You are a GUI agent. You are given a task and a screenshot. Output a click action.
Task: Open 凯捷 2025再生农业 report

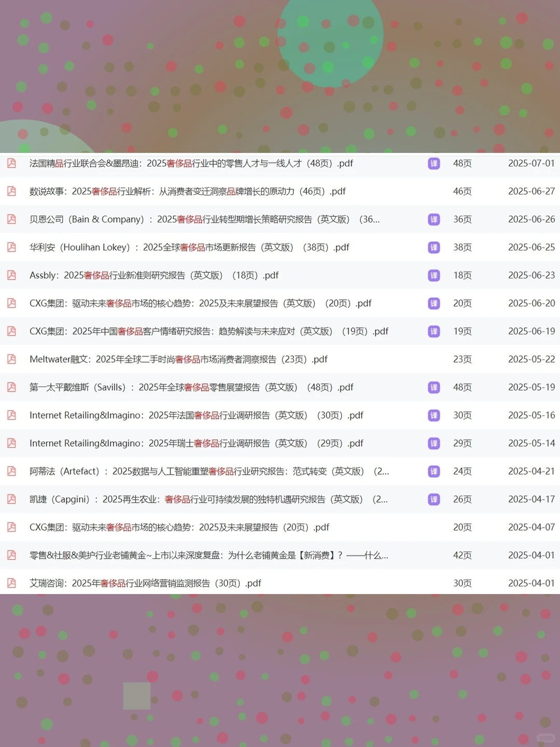point(209,500)
